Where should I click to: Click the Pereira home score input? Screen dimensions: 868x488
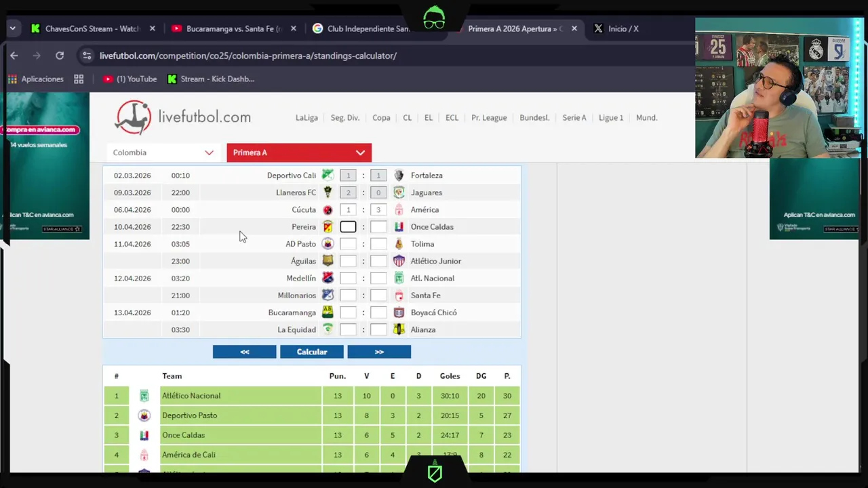coord(348,227)
